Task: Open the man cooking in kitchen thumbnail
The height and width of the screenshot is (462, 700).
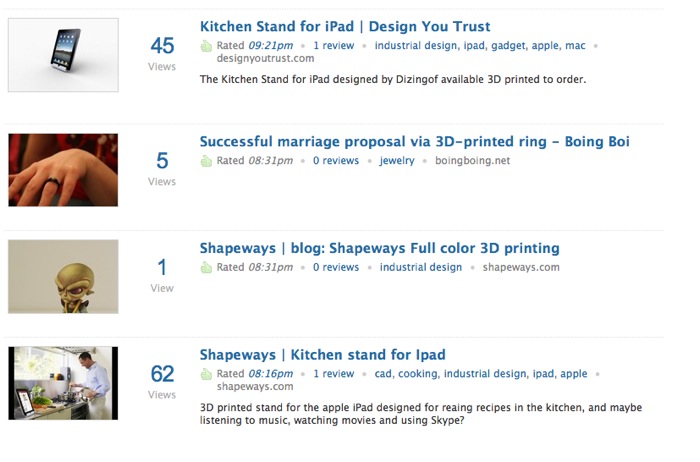Action: tap(63, 383)
